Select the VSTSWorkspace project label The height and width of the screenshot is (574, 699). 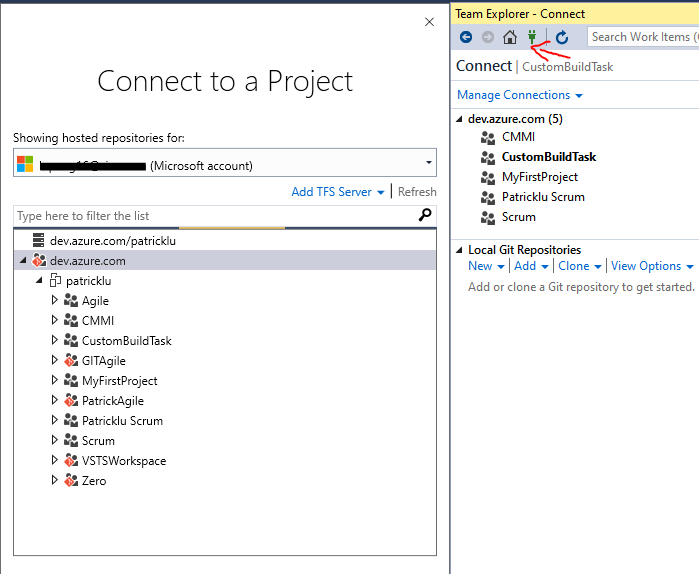click(x=124, y=460)
